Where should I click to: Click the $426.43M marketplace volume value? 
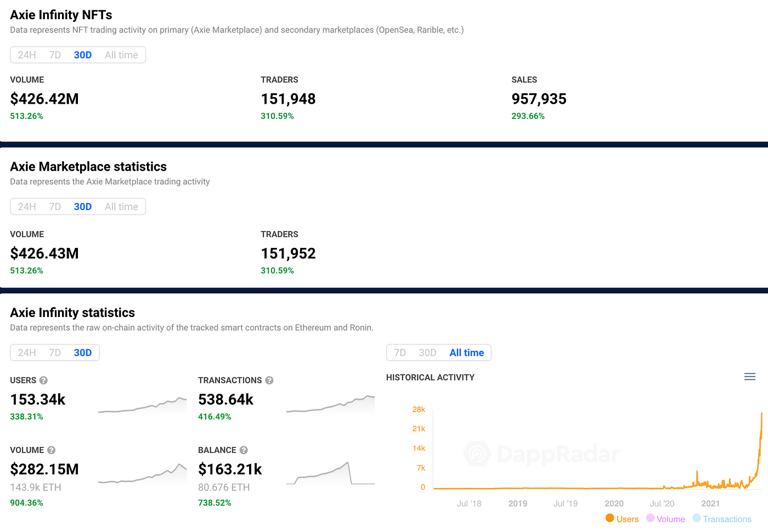click(44, 253)
